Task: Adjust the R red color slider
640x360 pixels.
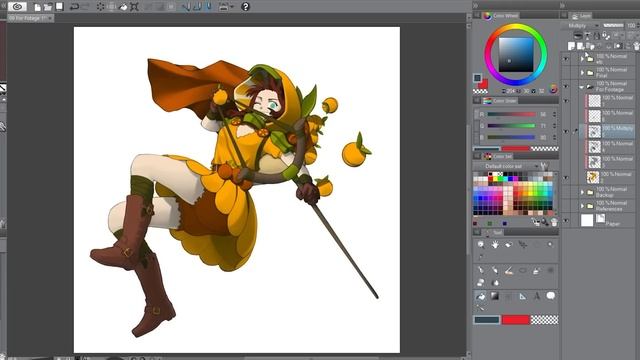Action: pos(512,114)
